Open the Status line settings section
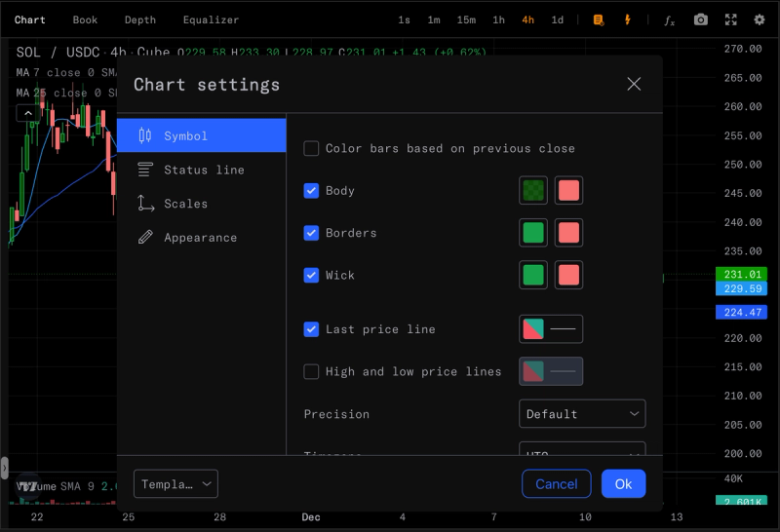The image size is (780, 532). [202, 170]
